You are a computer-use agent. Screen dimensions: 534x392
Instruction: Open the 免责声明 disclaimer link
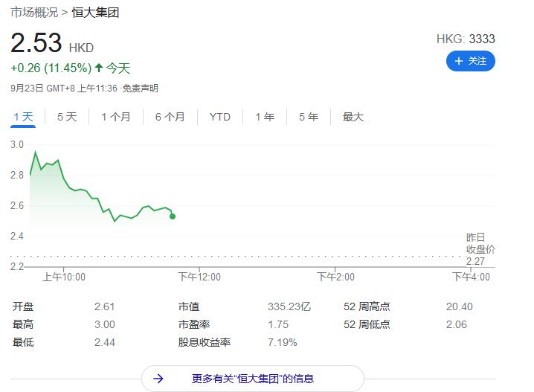point(140,89)
